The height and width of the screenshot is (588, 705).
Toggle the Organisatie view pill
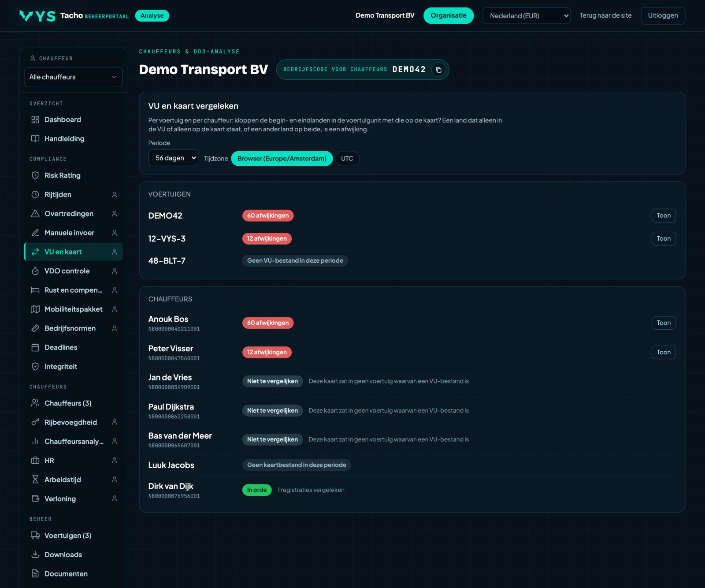coord(449,15)
